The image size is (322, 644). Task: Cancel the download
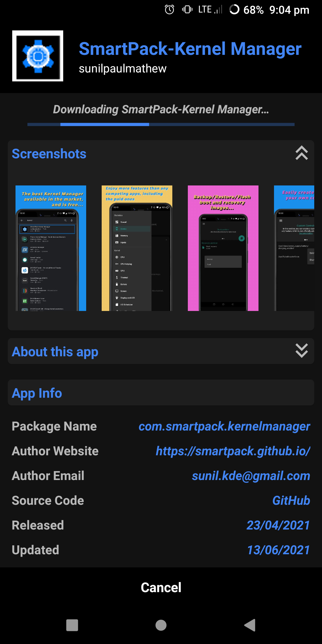tap(161, 588)
